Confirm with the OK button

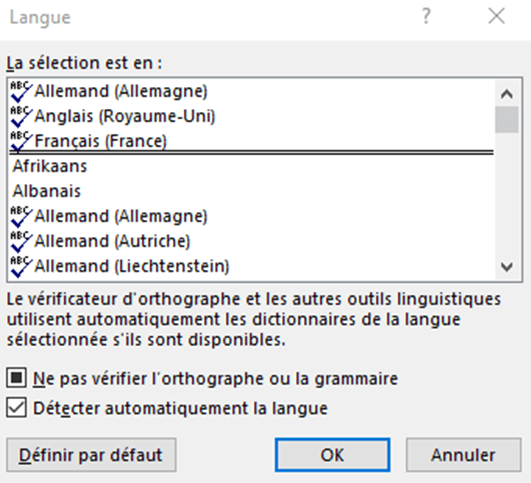click(332, 455)
